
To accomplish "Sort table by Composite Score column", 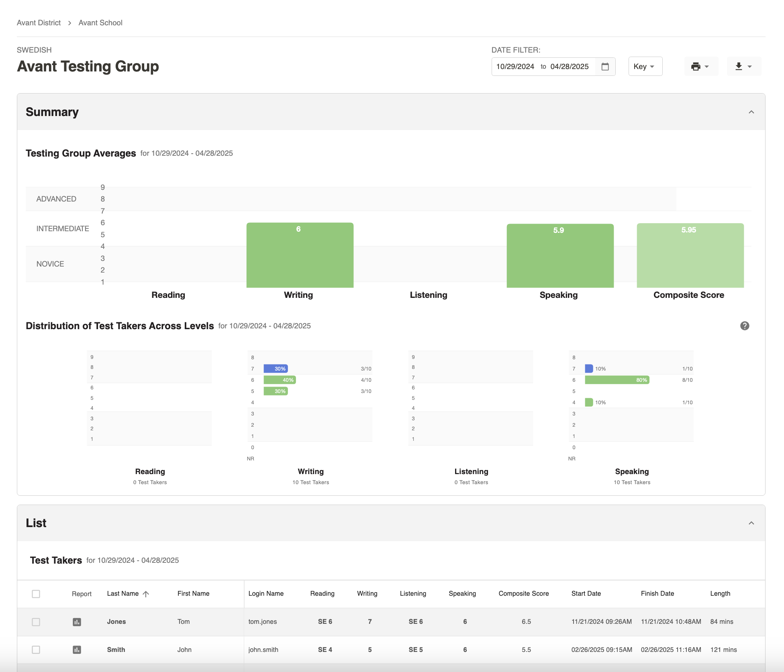I will coord(523,594).
